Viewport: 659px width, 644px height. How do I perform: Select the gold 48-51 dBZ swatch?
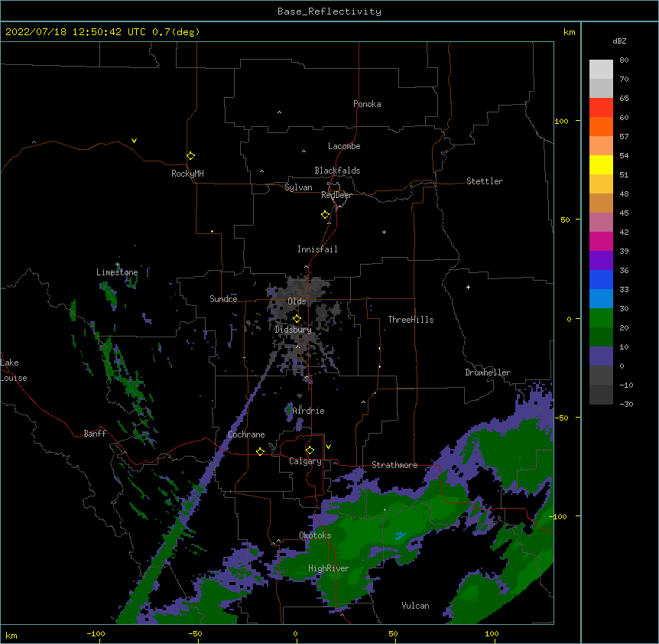pos(601,184)
